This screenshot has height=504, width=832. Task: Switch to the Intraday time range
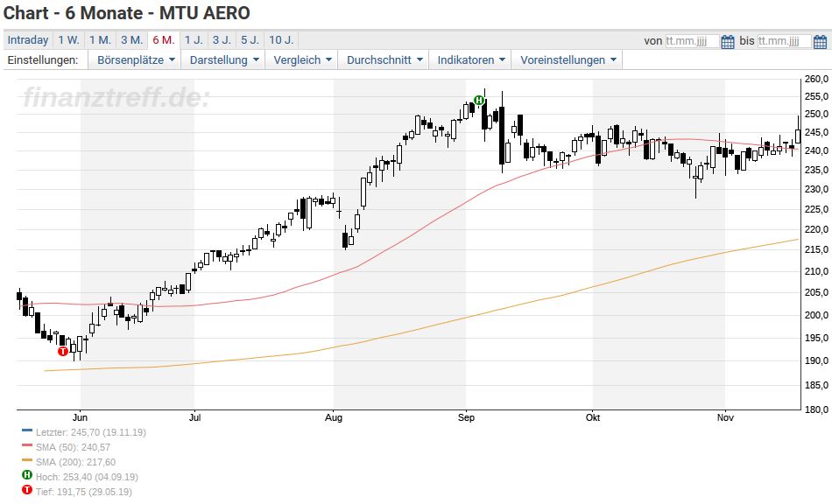point(28,39)
